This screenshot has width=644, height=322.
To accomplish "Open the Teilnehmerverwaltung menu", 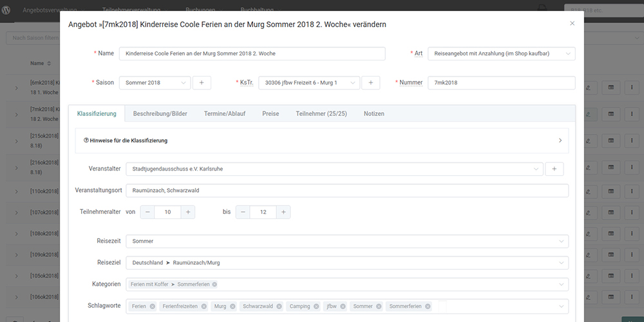I will click(136, 10).
